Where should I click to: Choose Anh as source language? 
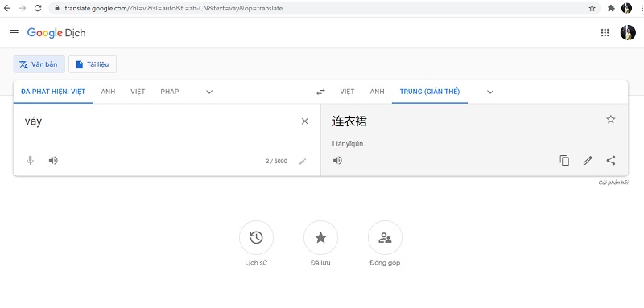point(108,92)
